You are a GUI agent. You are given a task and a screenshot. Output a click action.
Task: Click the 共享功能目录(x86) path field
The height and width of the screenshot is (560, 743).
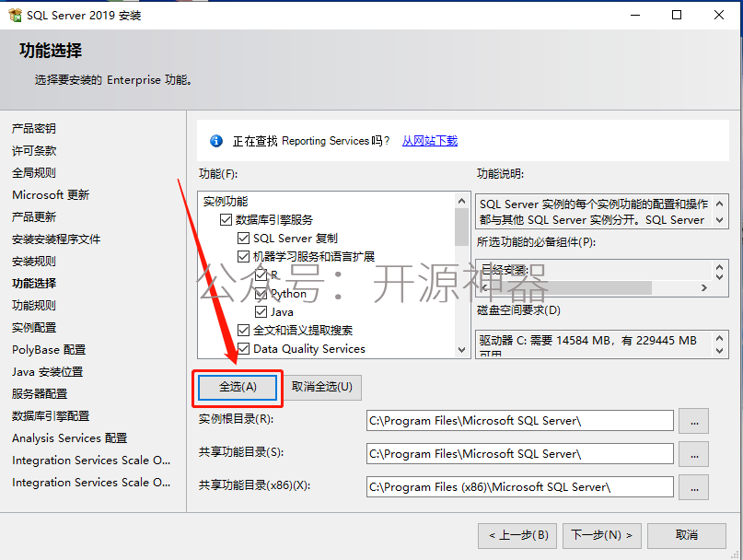[520, 487]
